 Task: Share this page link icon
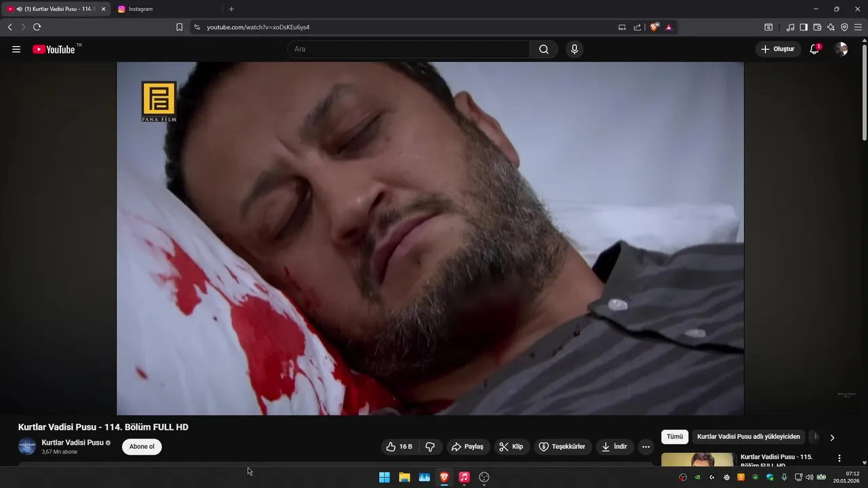[x=637, y=27]
